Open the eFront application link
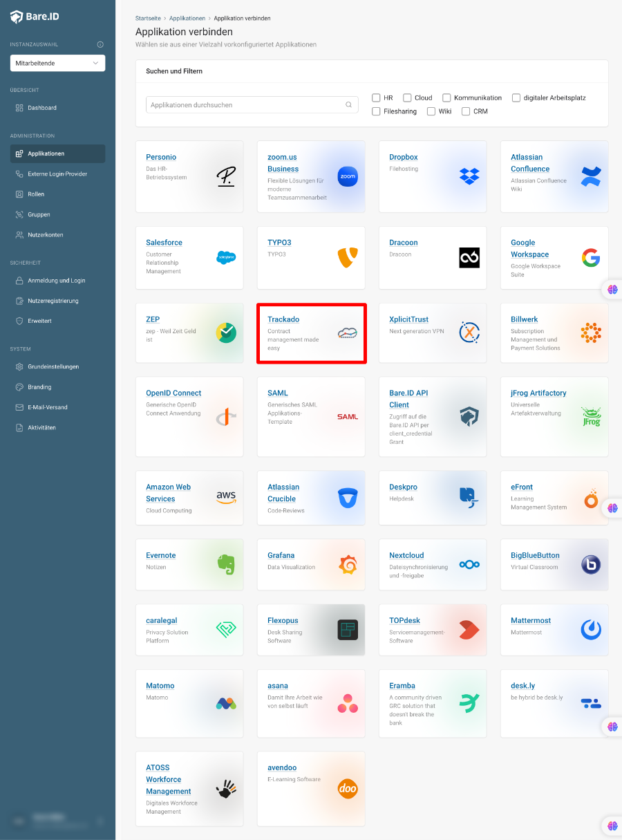 522,487
